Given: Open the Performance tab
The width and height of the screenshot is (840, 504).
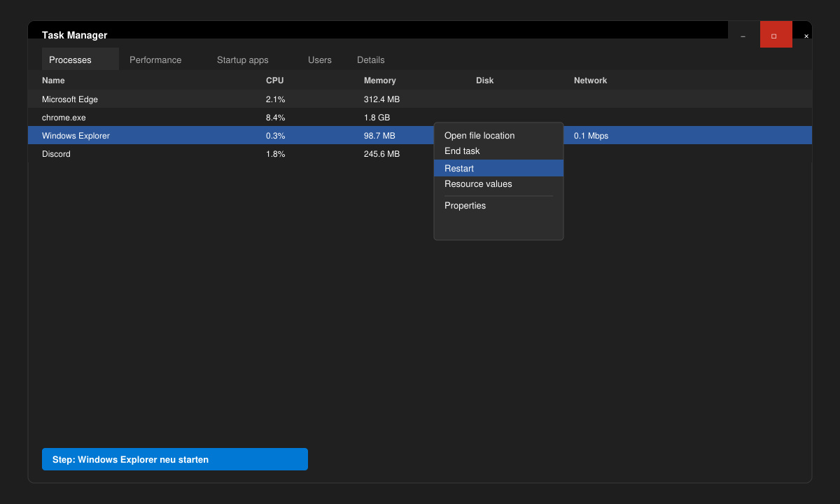Looking at the screenshot, I should (155, 59).
